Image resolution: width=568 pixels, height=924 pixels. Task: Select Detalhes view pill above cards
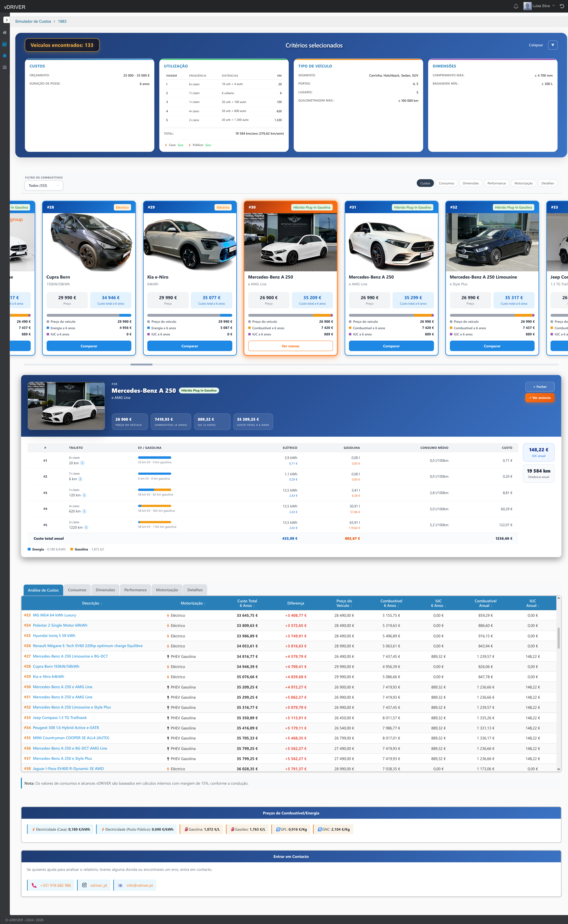click(x=547, y=183)
